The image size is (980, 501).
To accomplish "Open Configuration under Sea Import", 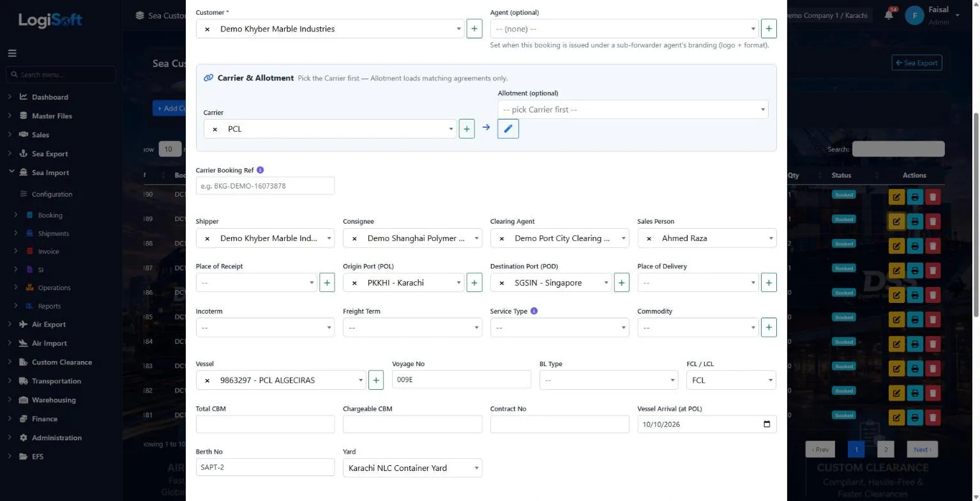I will [x=52, y=194].
